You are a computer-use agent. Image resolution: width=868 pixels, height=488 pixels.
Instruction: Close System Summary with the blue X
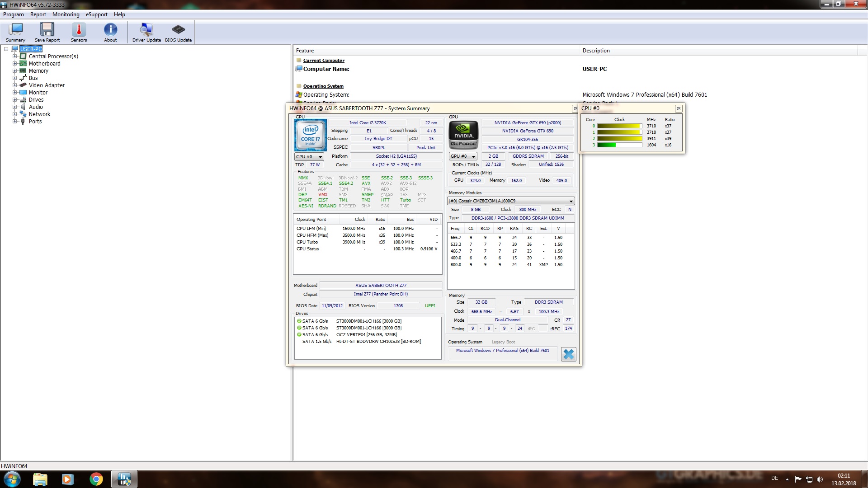click(568, 354)
